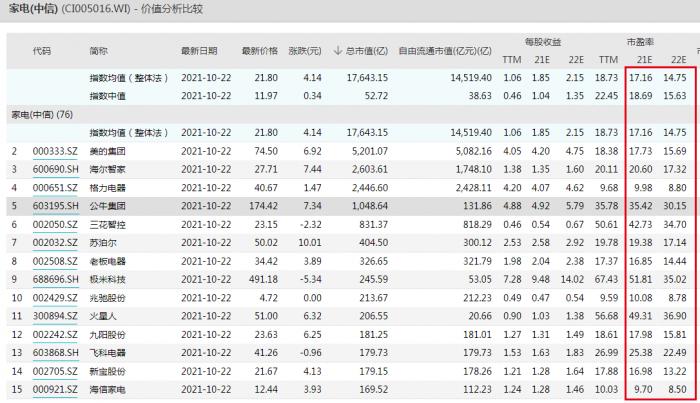Open stock code link 002705.SZ

pos(55,371)
